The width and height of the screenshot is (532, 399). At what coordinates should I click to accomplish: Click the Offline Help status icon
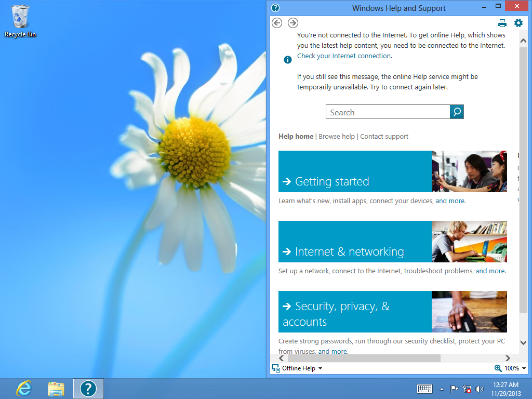[276, 368]
